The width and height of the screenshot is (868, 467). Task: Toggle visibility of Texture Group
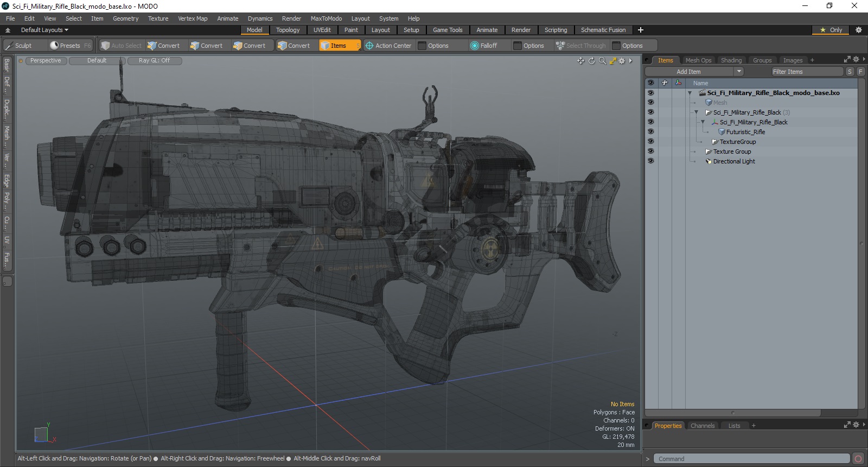click(x=650, y=152)
